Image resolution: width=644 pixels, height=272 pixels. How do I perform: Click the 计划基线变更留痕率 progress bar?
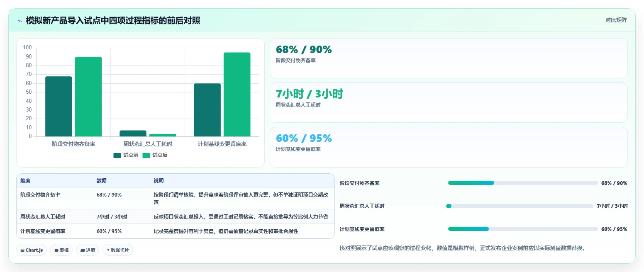(x=523, y=229)
